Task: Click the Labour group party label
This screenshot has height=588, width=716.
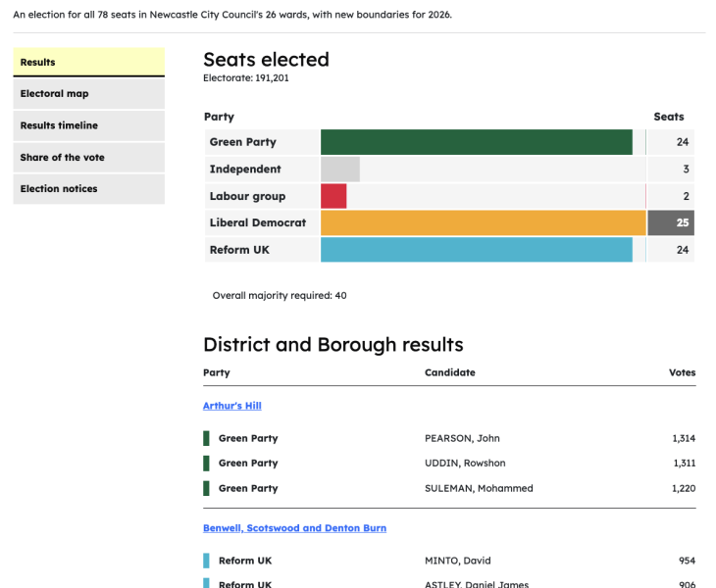Action: coord(247,196)
